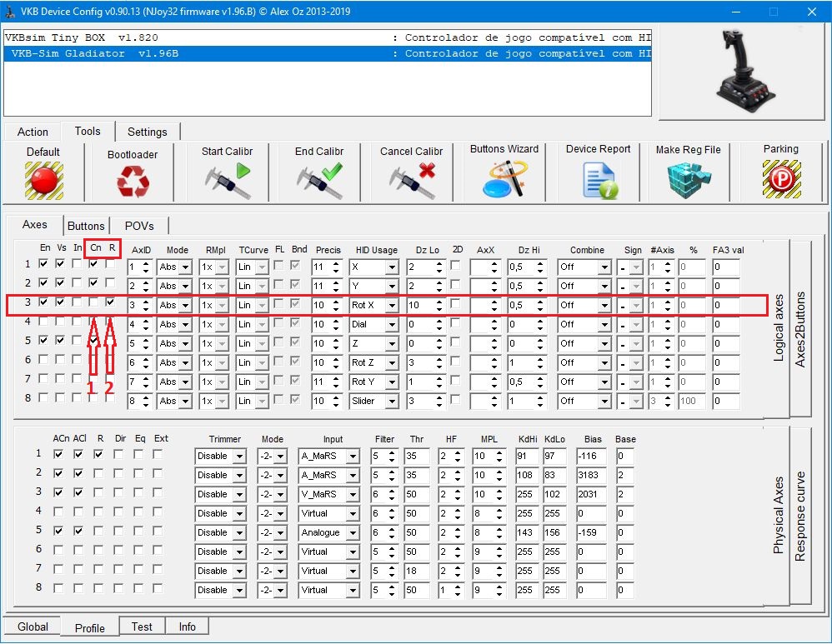Switch to the Profile bottom tab
This screenshot has height=644, width=832.
90,628
